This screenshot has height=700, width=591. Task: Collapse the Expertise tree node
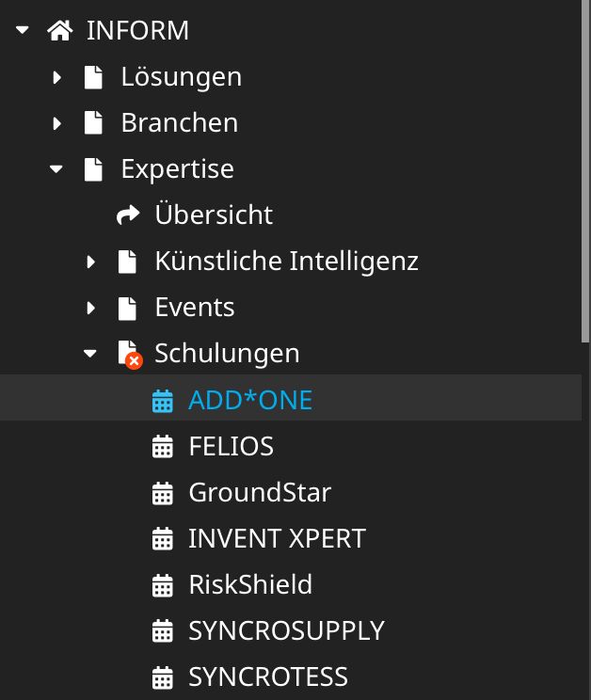(x=56, y=169)
